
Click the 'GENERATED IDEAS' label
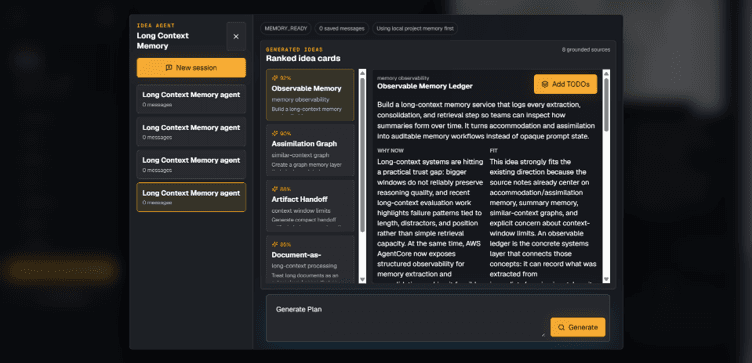point(294,49)
